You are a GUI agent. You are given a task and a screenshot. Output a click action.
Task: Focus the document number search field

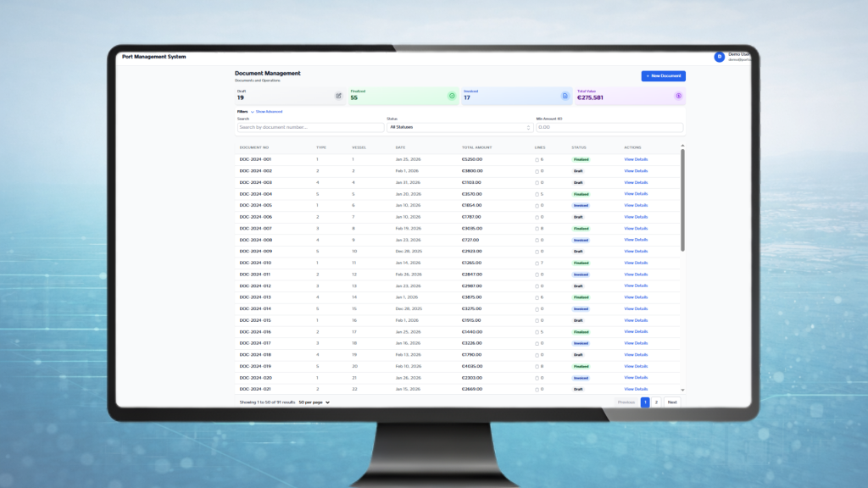(x=310, y=127)
